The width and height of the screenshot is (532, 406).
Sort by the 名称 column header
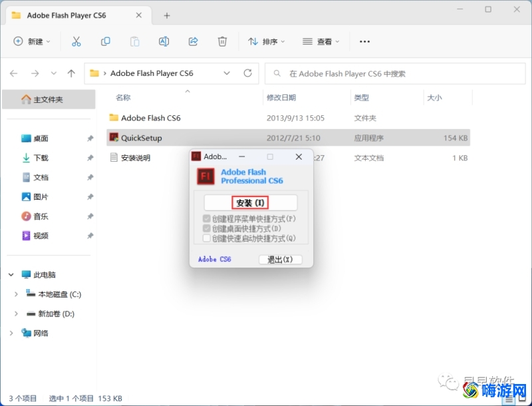point(123,98)
